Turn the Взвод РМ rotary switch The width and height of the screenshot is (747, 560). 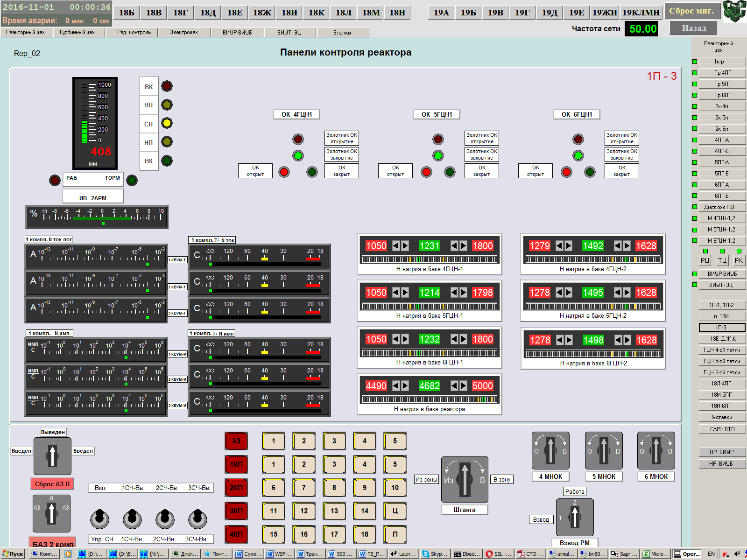point(575,517)
